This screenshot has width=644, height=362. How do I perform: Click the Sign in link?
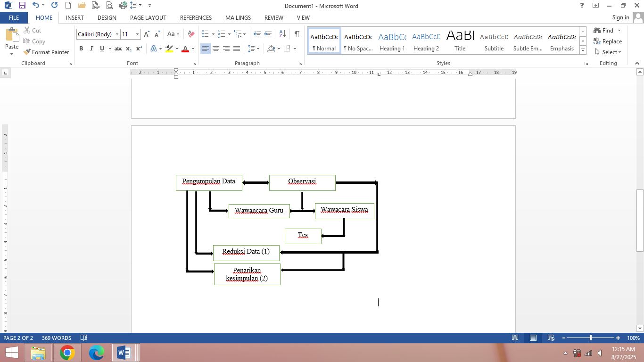(620, 17)
